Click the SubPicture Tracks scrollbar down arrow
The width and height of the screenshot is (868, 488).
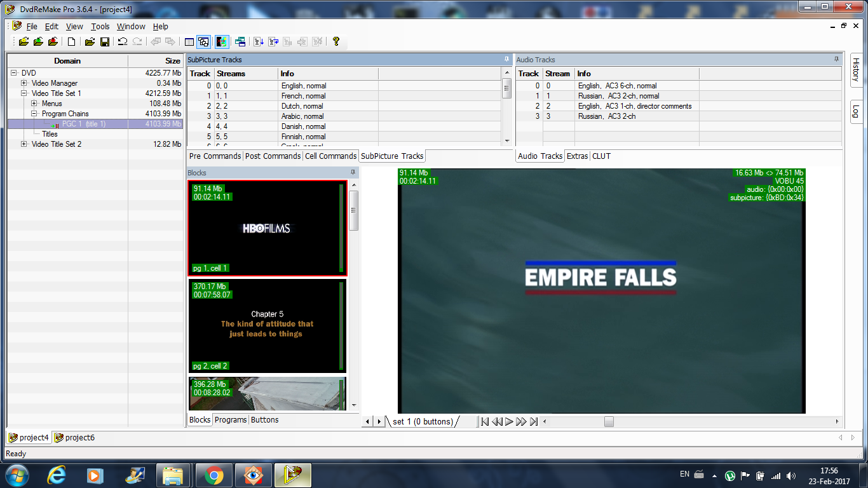point(506,140)
